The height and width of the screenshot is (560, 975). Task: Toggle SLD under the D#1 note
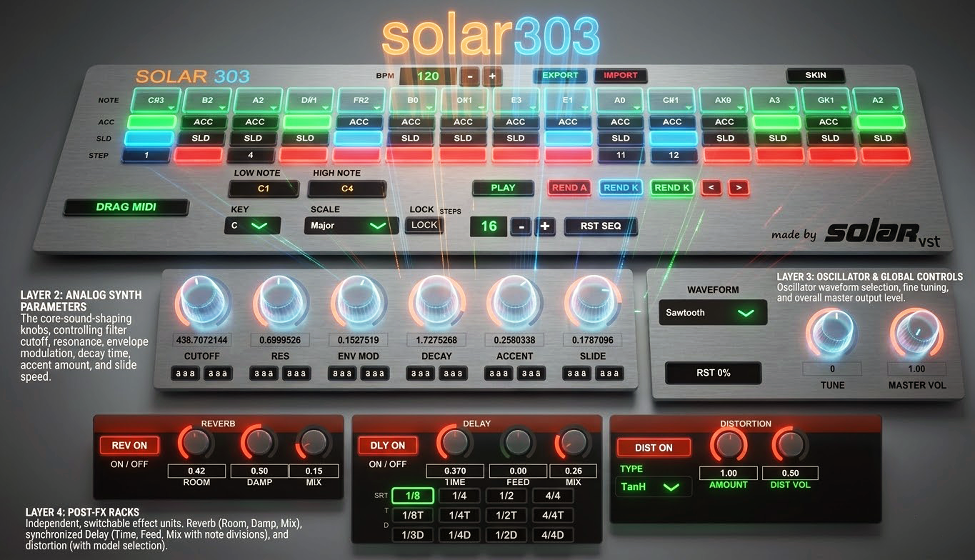[305, 138]
